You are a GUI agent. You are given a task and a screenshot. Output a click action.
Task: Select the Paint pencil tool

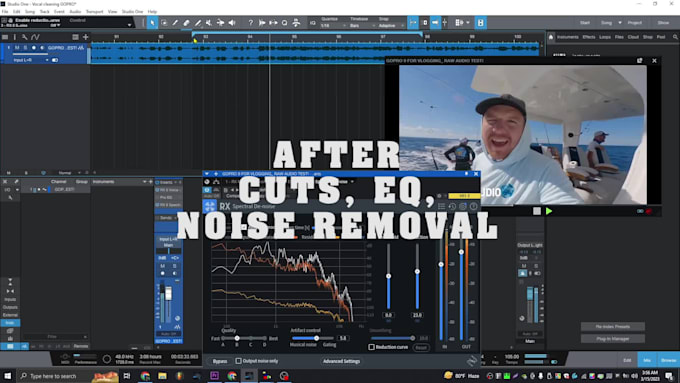(198, 23)
